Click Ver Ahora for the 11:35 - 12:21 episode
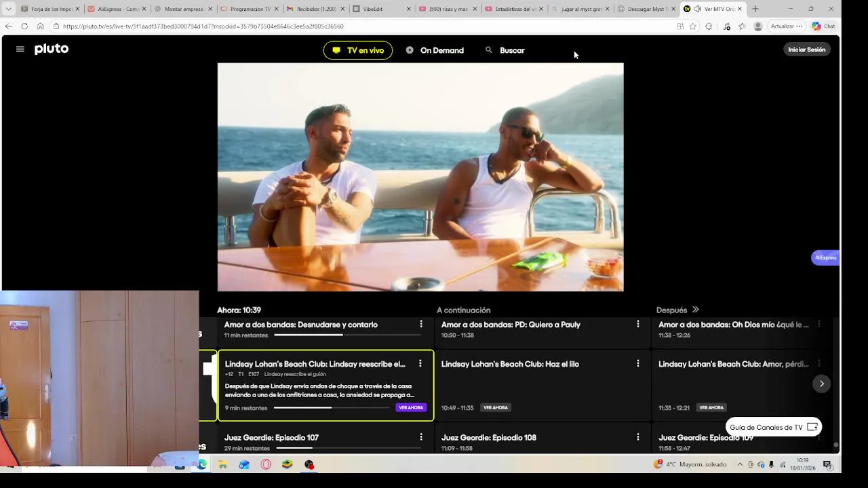868x488 pixels. pos(711,407)
